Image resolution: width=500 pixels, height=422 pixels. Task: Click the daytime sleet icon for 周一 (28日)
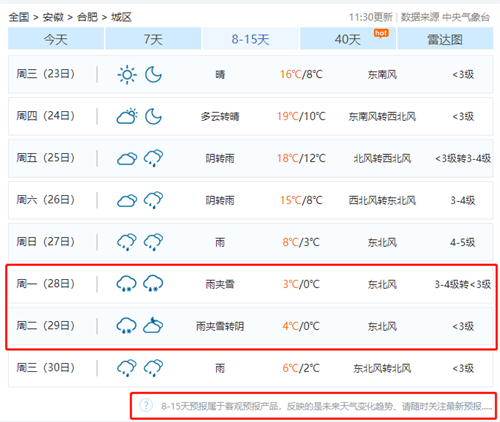click(x=126, y=284)
